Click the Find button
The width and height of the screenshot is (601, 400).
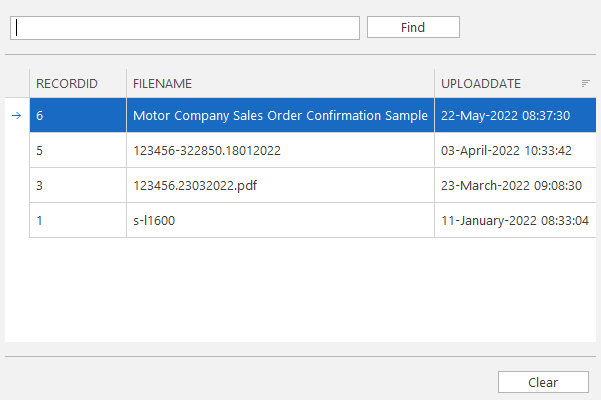413,27
